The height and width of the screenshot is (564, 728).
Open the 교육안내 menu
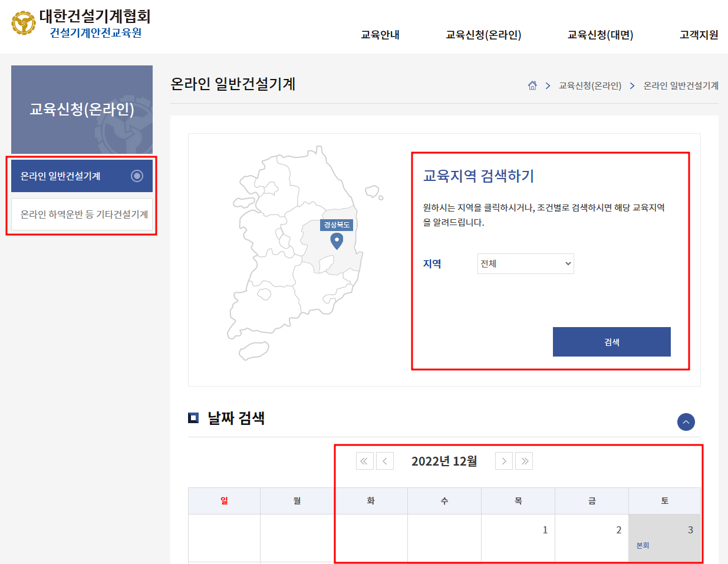pyautogui.click(x=379, y=35)
